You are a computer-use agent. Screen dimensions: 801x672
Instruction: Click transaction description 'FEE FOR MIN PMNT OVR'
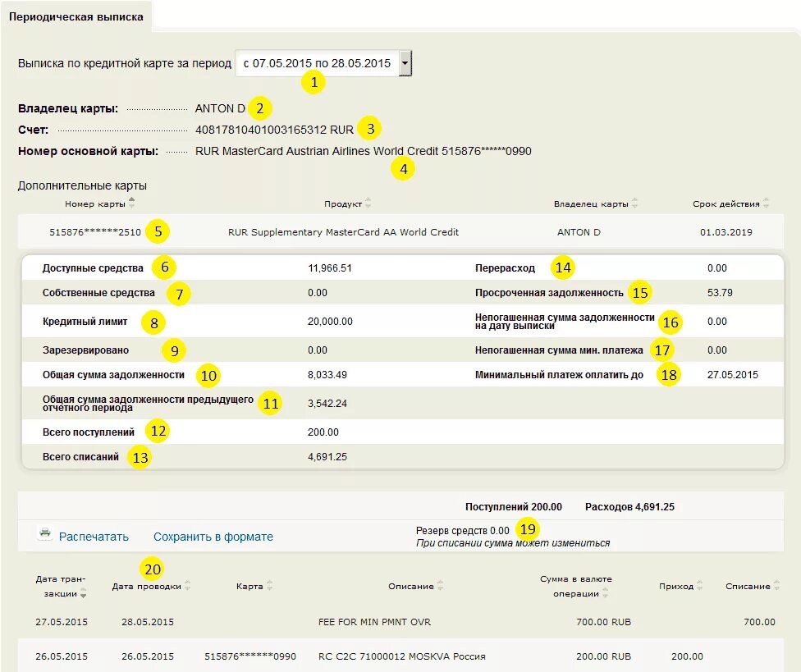click(374, 622)
